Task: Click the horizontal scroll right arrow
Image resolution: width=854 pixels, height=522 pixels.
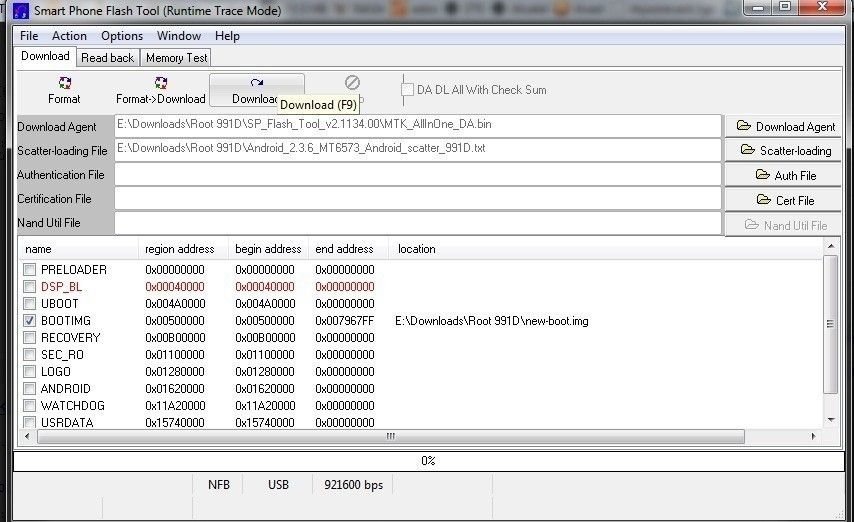Action: (813, 436)
